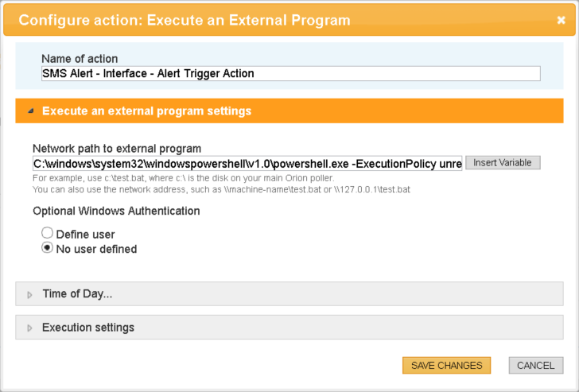Click the 'Name of action' label
This screenshot has height=392, width=579.
80,59
